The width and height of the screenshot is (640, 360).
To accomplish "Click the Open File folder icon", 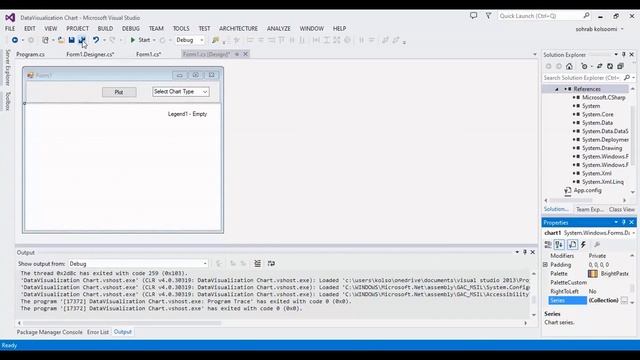I will click(61, 40).
